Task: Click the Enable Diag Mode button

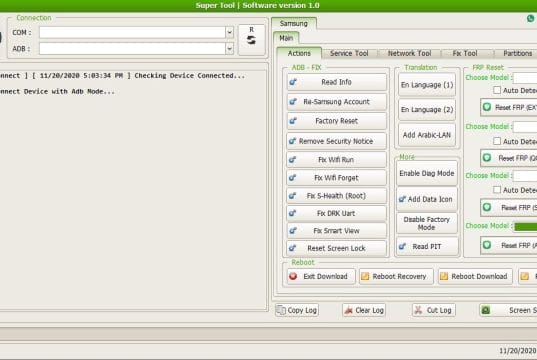Action: (x=427, y=173)
